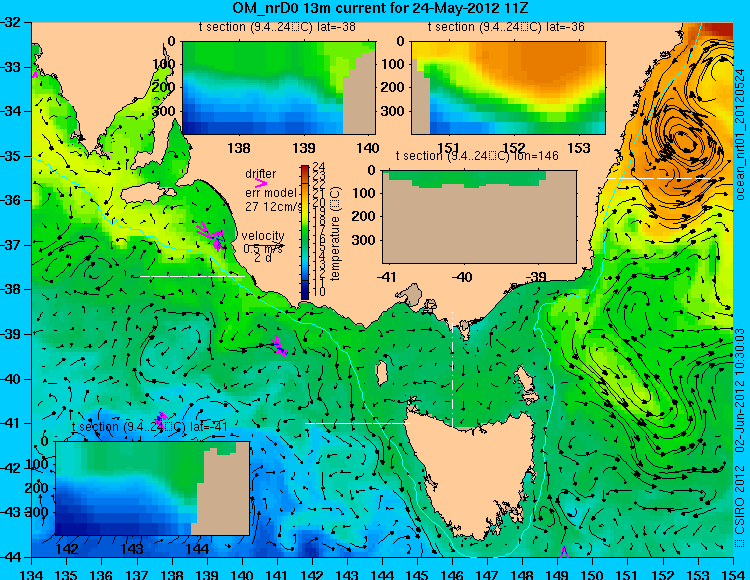Image resolution: width=750 pixels, height=580 pixels.
Task: Click '-38' on the main latitude axis
Action: (x=11, y=290)
